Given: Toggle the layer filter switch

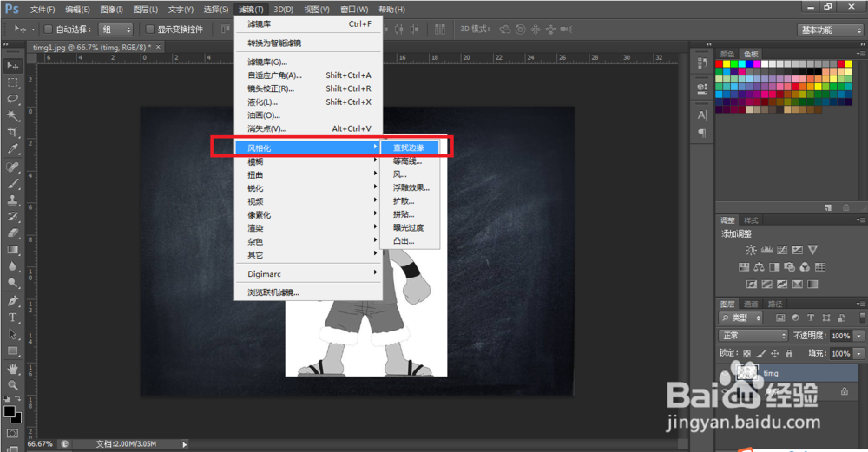Looking at the screenshot, I should click(862, 318).
